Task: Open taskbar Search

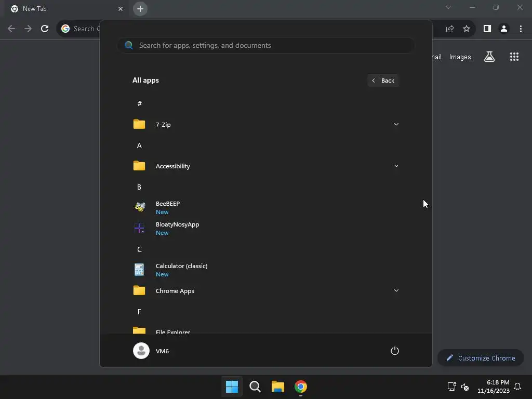Action: 255,387
